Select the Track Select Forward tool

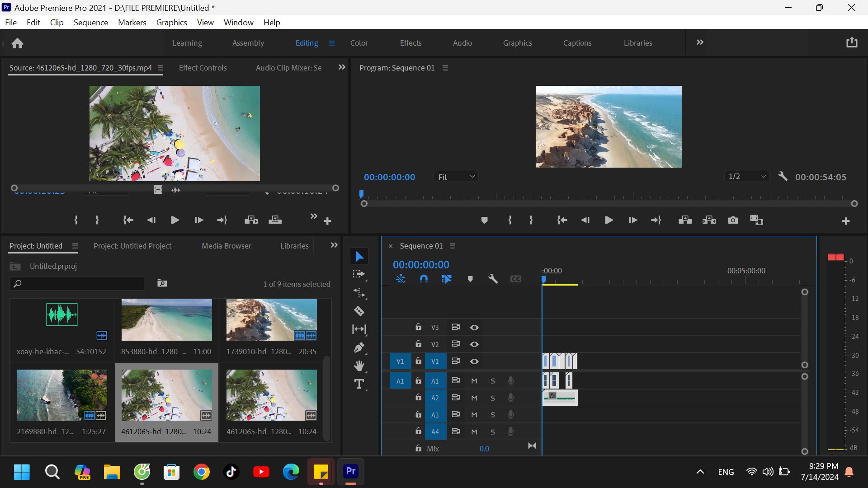click(x=359, y=274)
